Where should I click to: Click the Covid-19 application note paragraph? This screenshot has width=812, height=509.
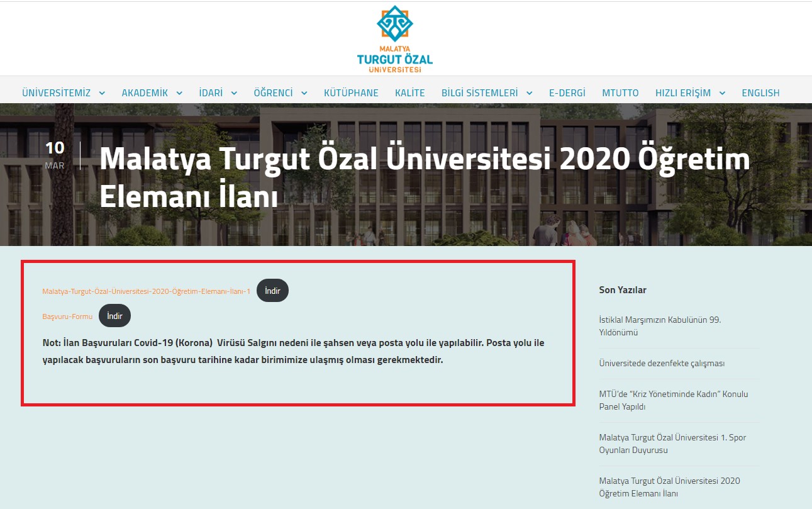pyautogui.click(x=293, y=352)
